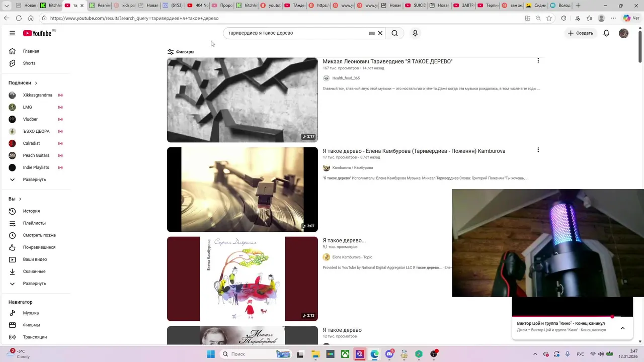Open the Фильтры filters option
Viewport: 644px width, 362px height.
coord(181,52)
